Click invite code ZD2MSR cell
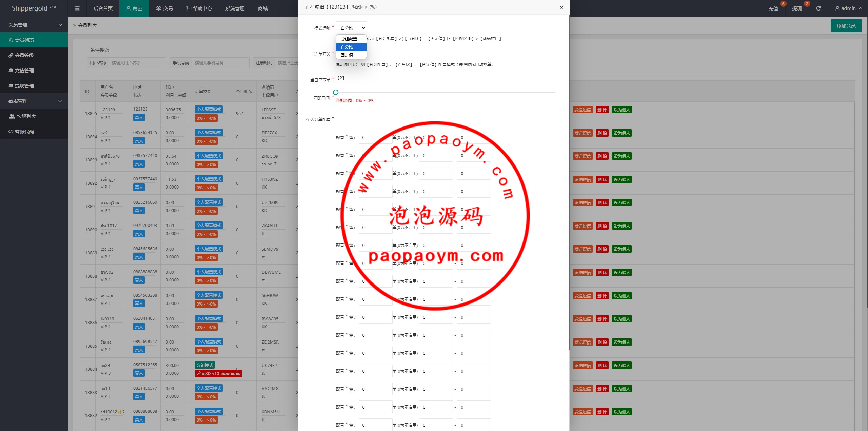 coord(270,342)
